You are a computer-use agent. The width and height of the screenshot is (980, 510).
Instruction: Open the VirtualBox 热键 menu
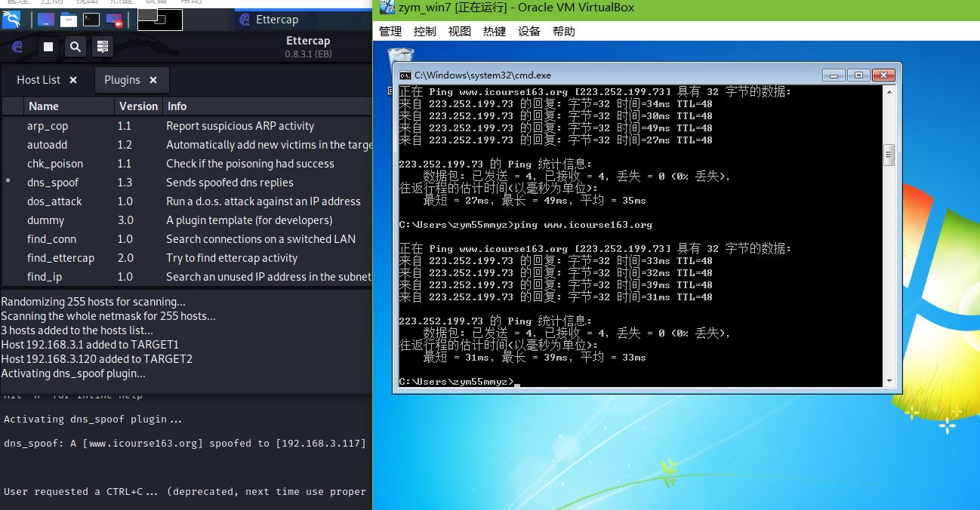pyautogui.click(x=495, y=31)
